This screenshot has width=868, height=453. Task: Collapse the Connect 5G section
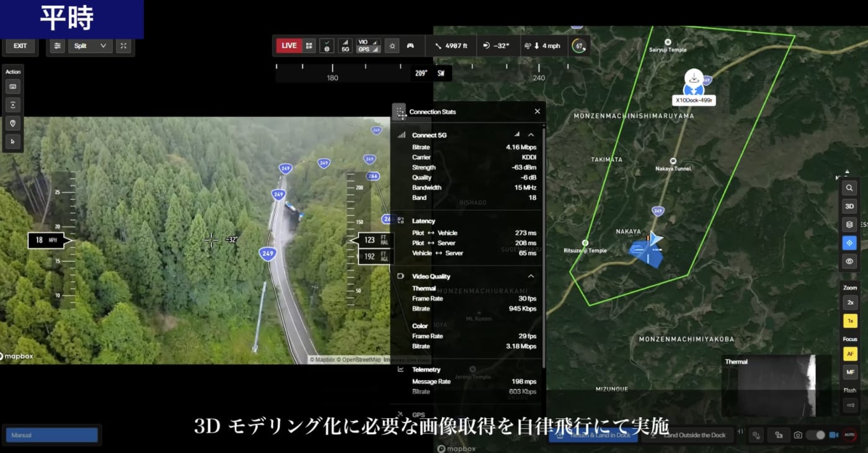[531, 134]
